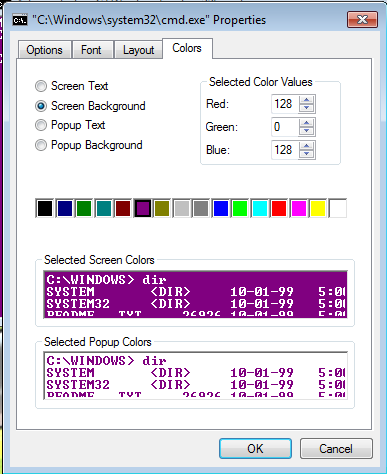Pick the white color swatch
This screenshot has height=474, width=387.
(x=338, y=208)
